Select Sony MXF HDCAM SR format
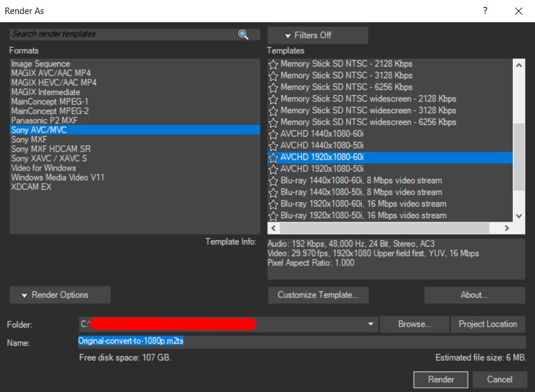535x392 pixels. 135,149
